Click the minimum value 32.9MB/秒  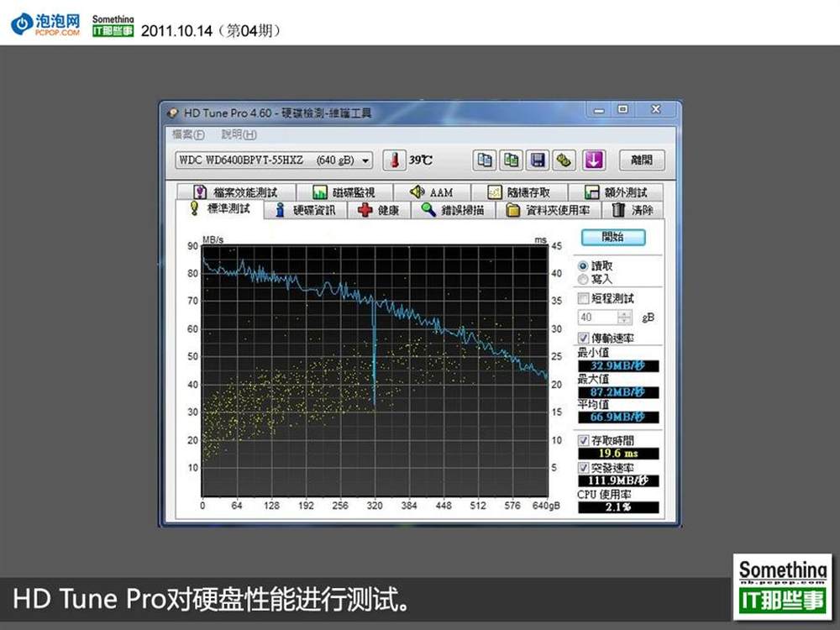pyautogui.click(x=618, y=366)
